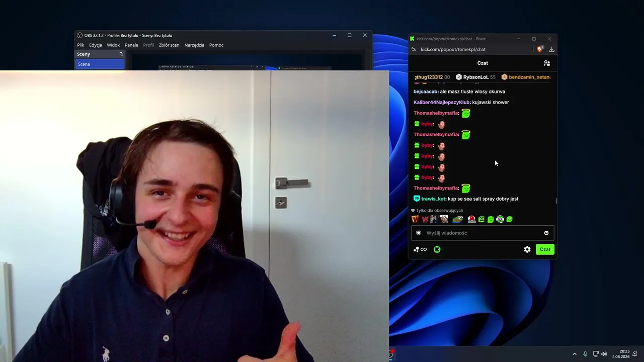
Task: Select the Scena item in the scenes list
Action: click(x=100, y=64)
